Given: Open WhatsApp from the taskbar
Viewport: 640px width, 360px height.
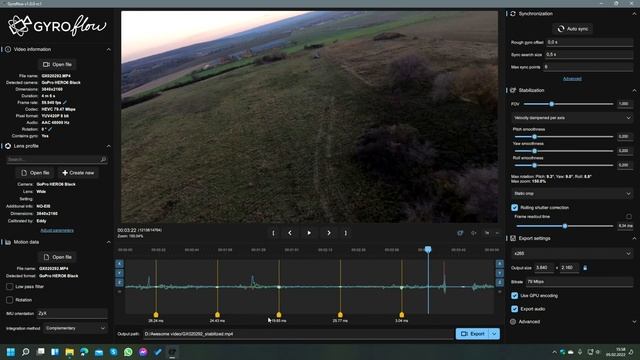Looking at the screenshot, I should click(x=128, y=352).
